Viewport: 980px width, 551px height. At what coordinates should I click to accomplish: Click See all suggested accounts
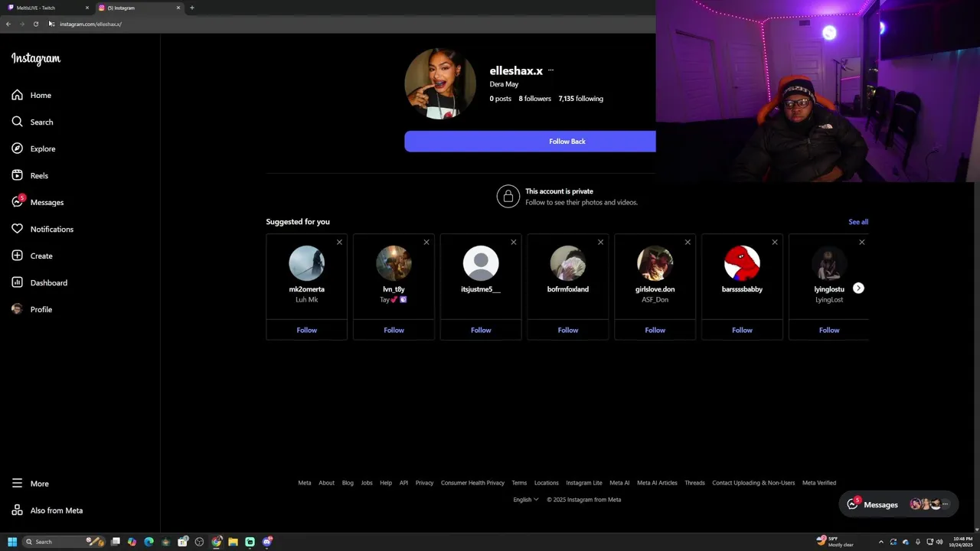click(858, 222)
